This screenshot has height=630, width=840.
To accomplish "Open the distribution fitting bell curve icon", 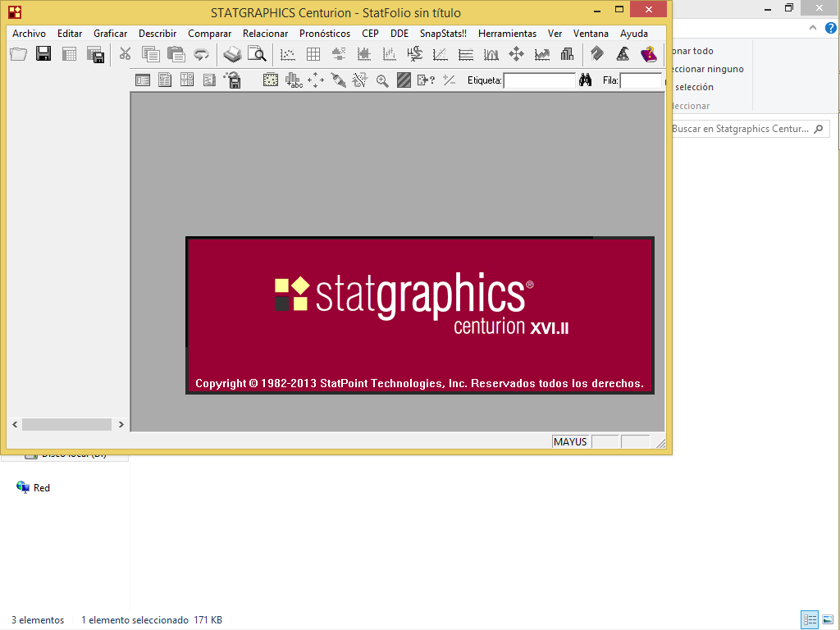I will (x=491, y=54).
